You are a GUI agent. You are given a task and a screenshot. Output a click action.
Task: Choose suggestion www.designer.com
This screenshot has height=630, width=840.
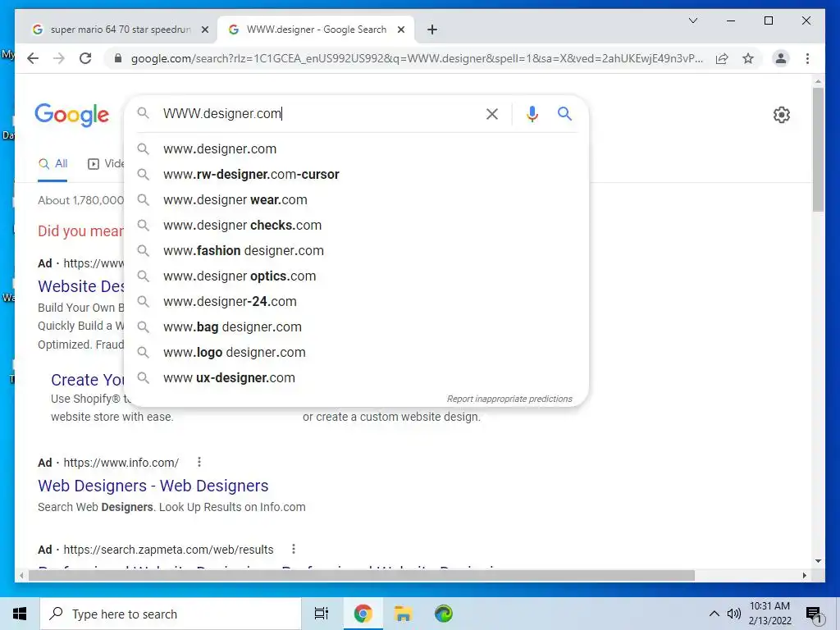pos(356,149)
